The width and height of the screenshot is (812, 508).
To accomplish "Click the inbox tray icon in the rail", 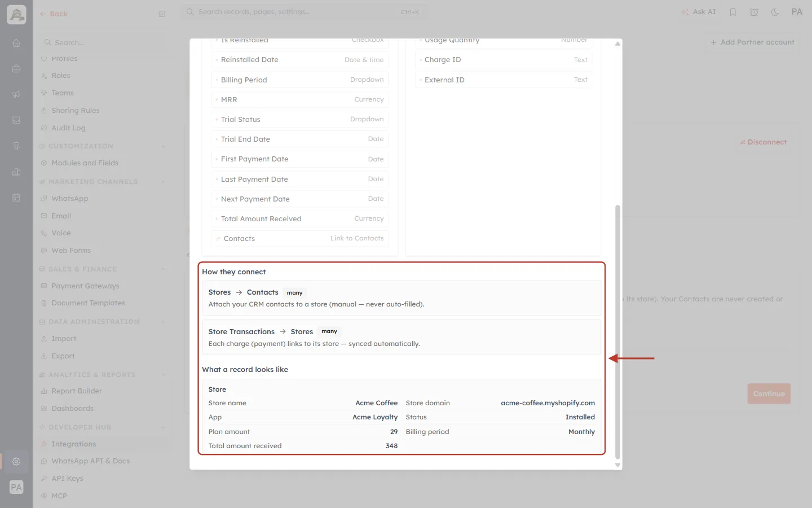I will point(16,120).
